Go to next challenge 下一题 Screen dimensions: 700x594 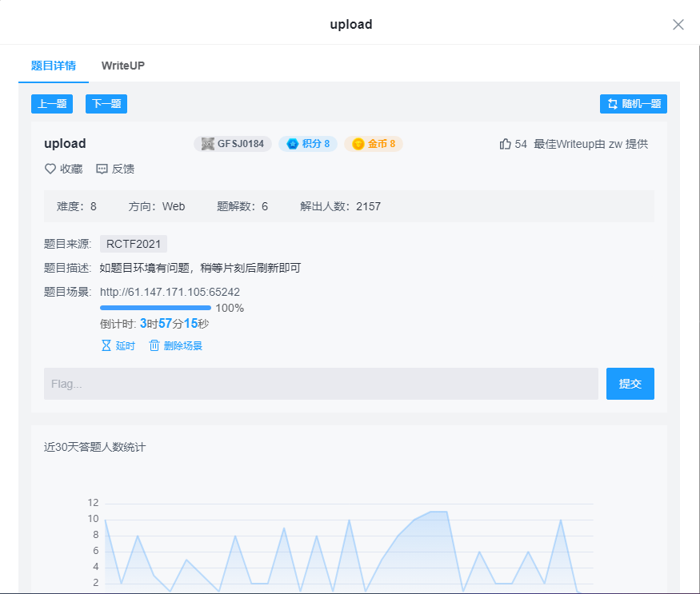point(106,104)
